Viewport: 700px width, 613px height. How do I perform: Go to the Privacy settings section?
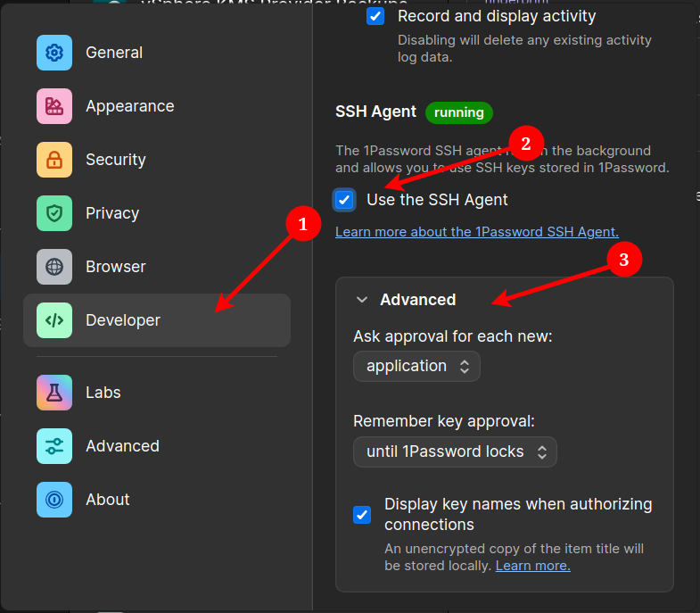point(112,213)
